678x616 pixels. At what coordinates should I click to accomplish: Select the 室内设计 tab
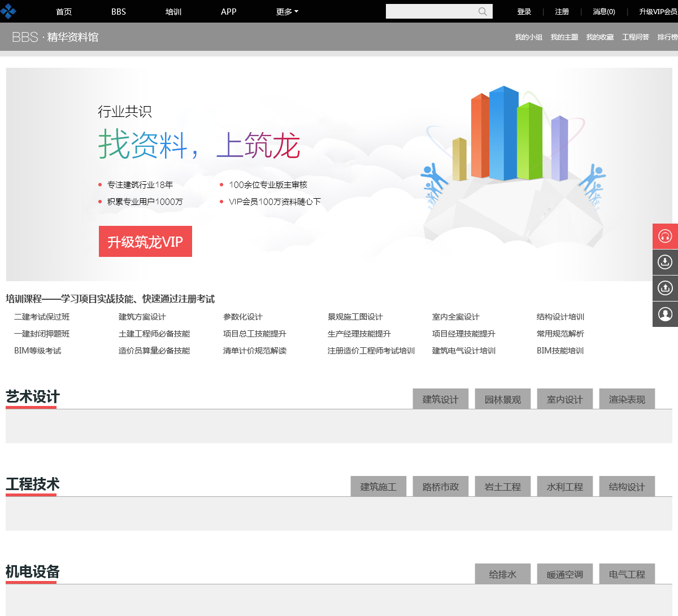click(x=565, y=399)
